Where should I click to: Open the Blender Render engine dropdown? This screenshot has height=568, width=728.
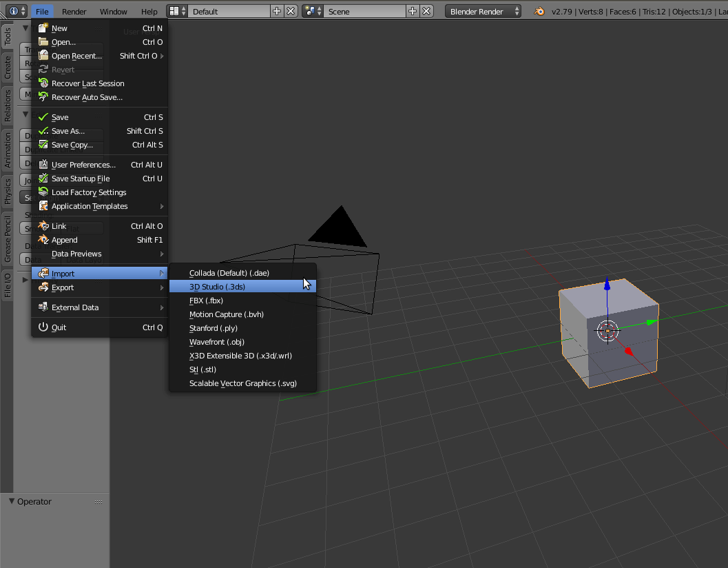pos(483,11)
